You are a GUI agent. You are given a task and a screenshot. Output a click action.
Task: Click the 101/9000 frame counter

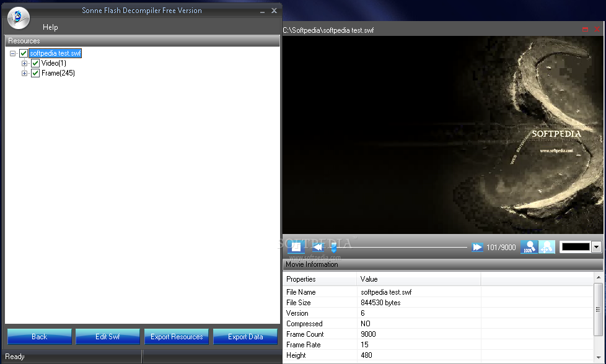[501, 248]
